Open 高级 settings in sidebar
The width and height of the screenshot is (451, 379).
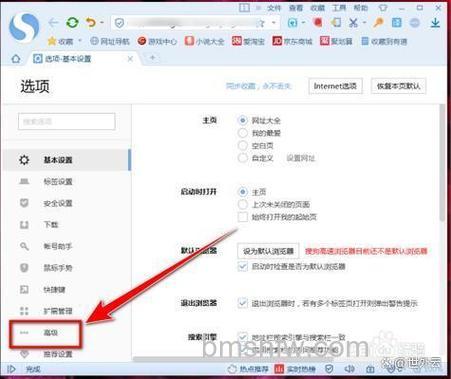click(45, 333)
